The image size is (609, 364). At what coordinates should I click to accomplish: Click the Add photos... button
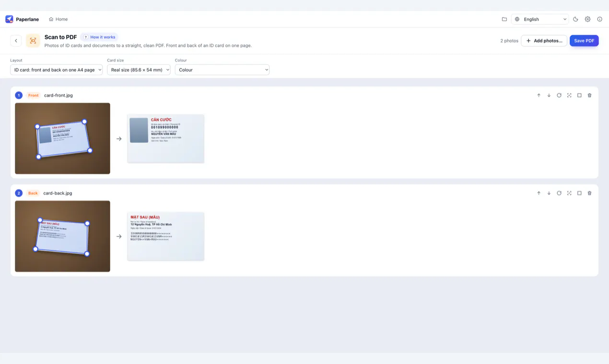(x=544, y=41)
